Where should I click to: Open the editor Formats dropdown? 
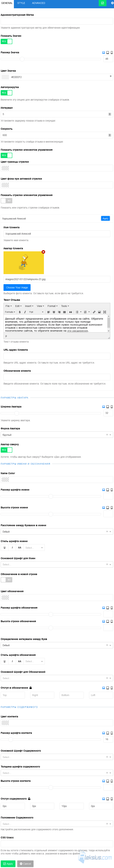[x=10, y=312]
